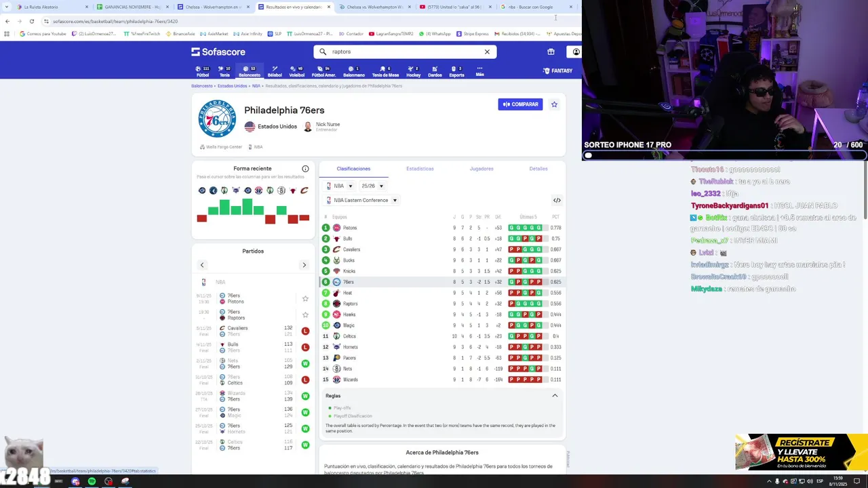Click NBA in the breadcrumb
Screen dimensions: 868x488
(x=256, y=86)
